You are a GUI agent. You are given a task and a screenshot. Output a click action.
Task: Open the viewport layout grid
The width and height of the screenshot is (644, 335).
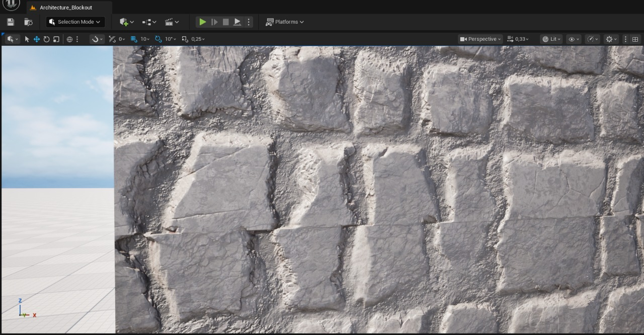(635, 39)
